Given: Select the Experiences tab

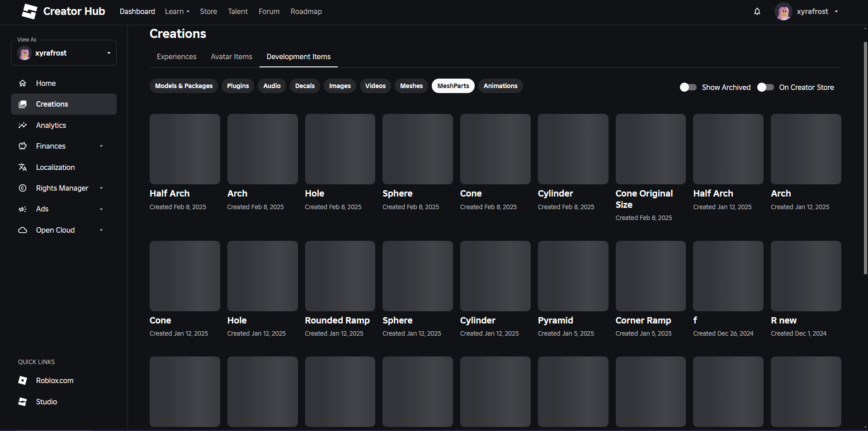Looking at the screenshot, I should pos(176,56).
